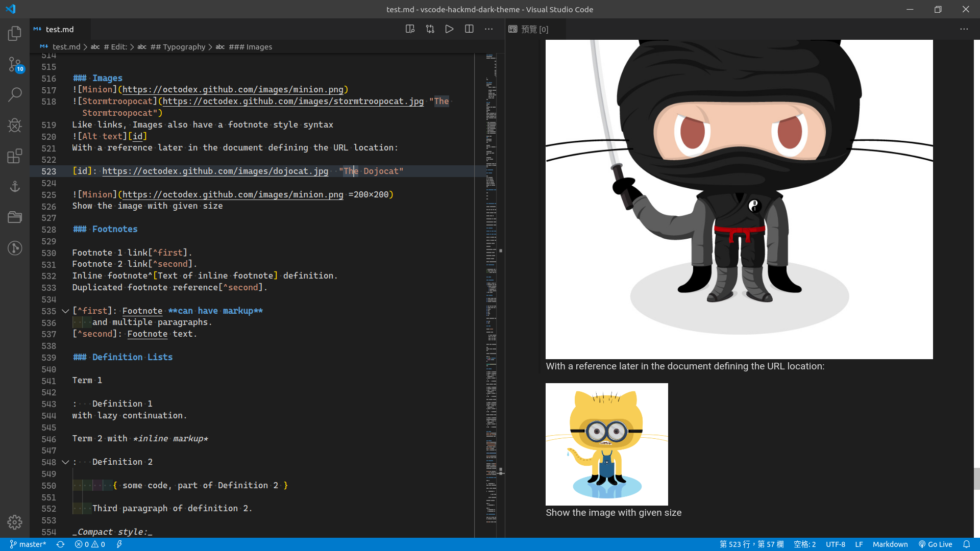Click the preview pane vertical scrollbar thumb

(x=976, y=479)
